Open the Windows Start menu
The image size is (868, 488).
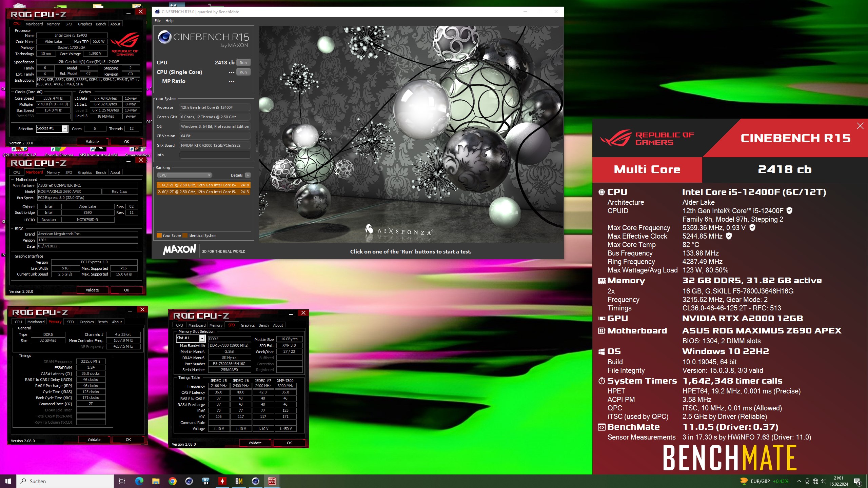(8, 481)
